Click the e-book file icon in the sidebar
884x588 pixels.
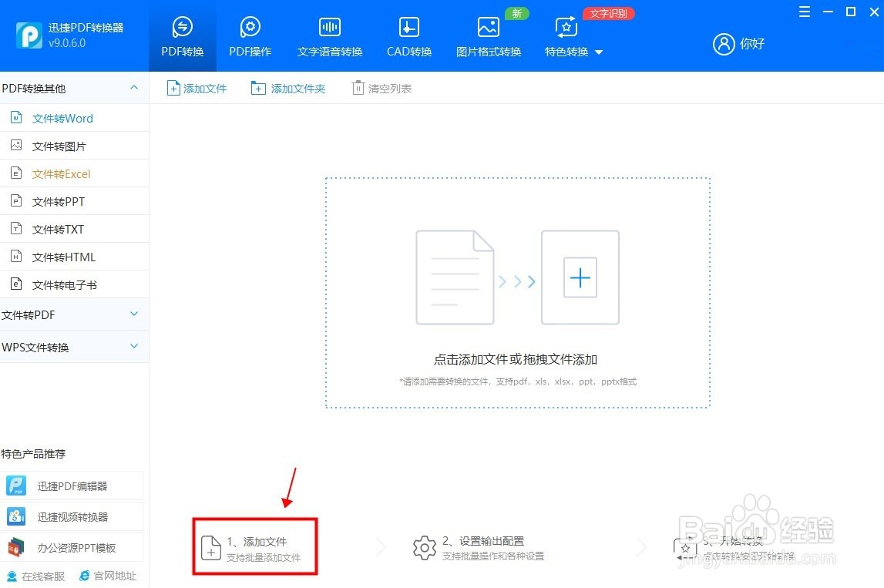16,284
